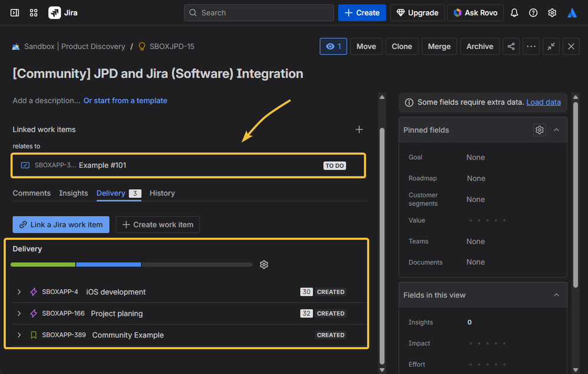The image size is (588, 374).
Task: Click the Delivery progress bar
Action: click(x=131, y=264)
